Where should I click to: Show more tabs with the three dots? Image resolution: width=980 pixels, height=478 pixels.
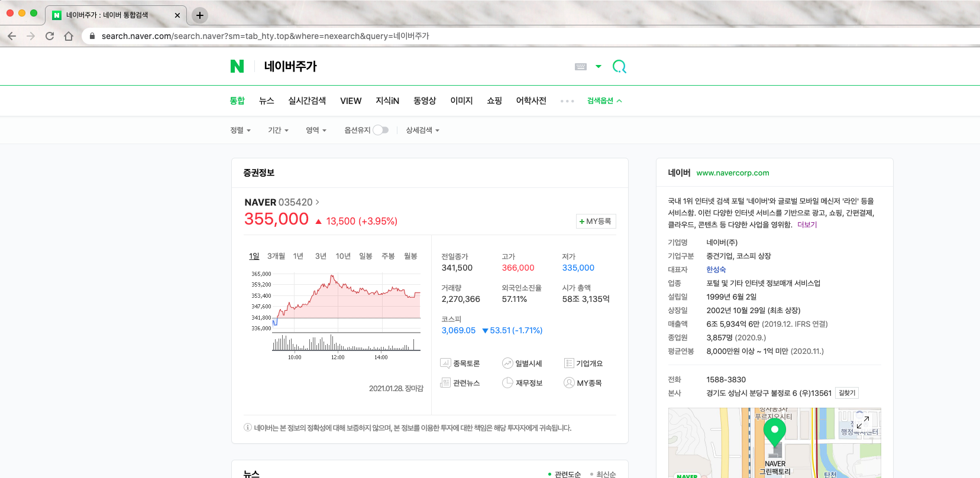coord(567,101)
